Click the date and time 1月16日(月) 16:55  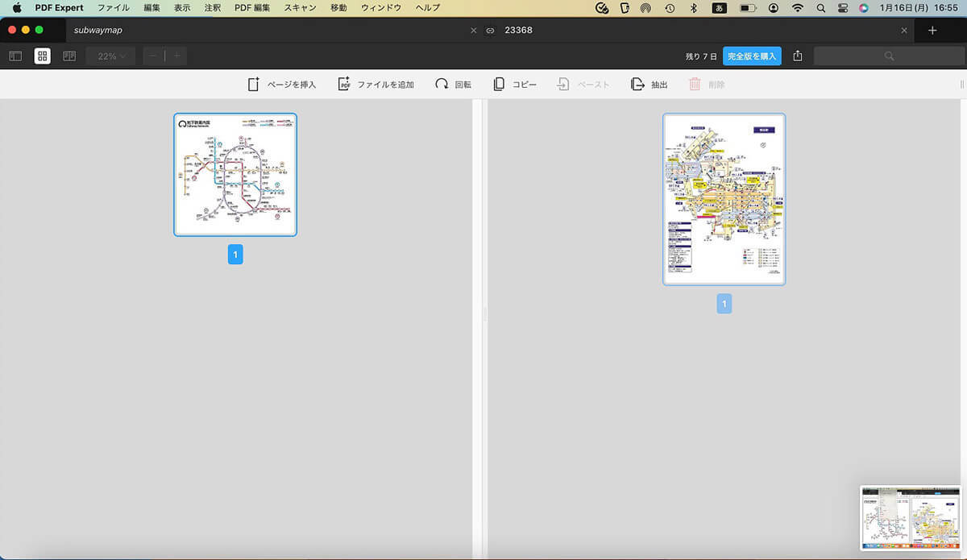pos(919,7)
